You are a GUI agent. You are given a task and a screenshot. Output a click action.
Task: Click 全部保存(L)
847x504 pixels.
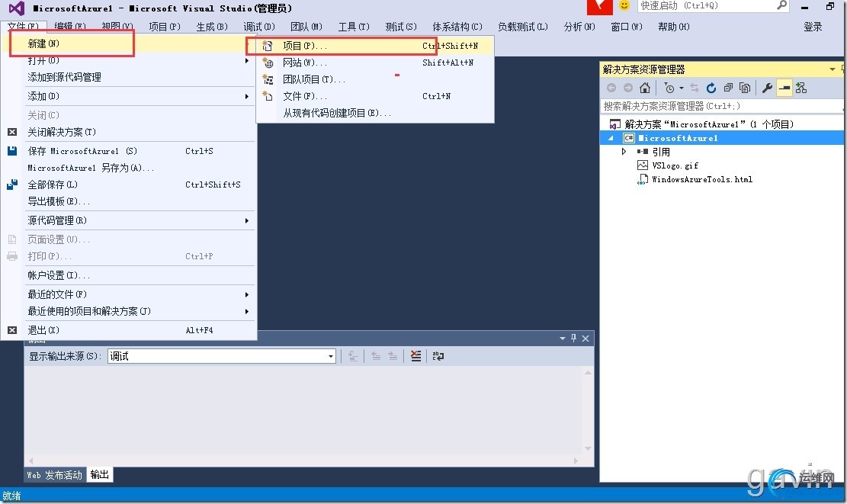tap(129, 185)
